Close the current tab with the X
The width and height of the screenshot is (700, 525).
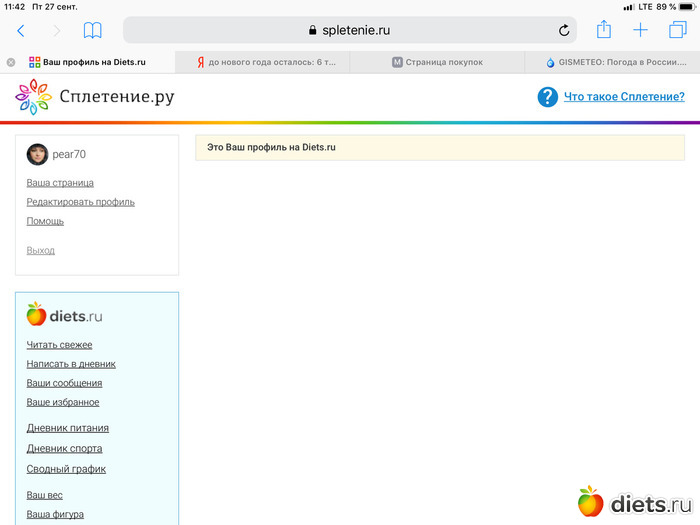(x=11, y=62)
